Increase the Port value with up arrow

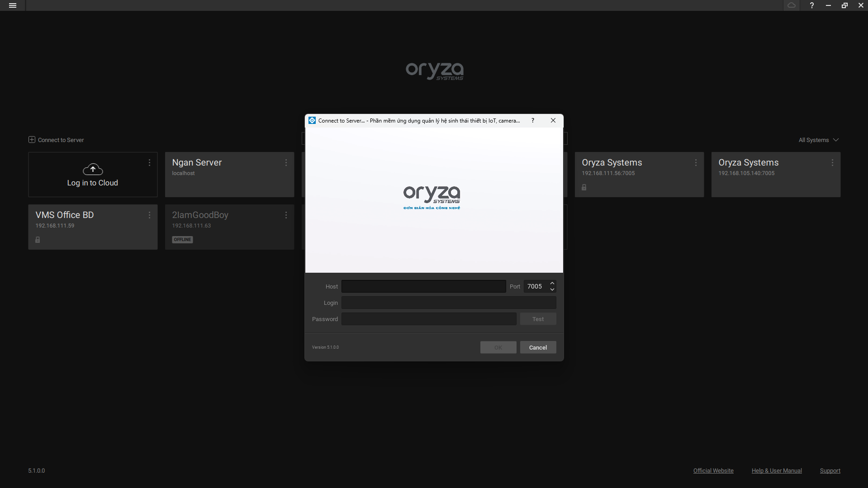552,284
